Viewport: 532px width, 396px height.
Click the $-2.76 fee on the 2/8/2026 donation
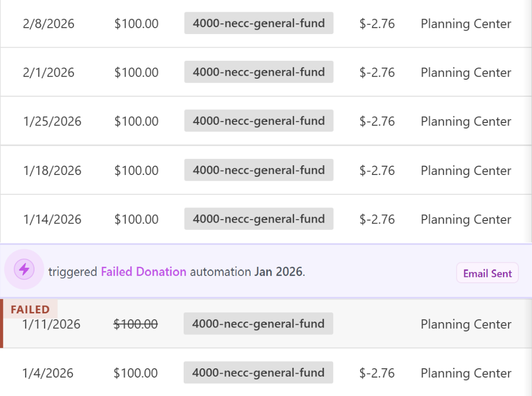pos(378,23)
